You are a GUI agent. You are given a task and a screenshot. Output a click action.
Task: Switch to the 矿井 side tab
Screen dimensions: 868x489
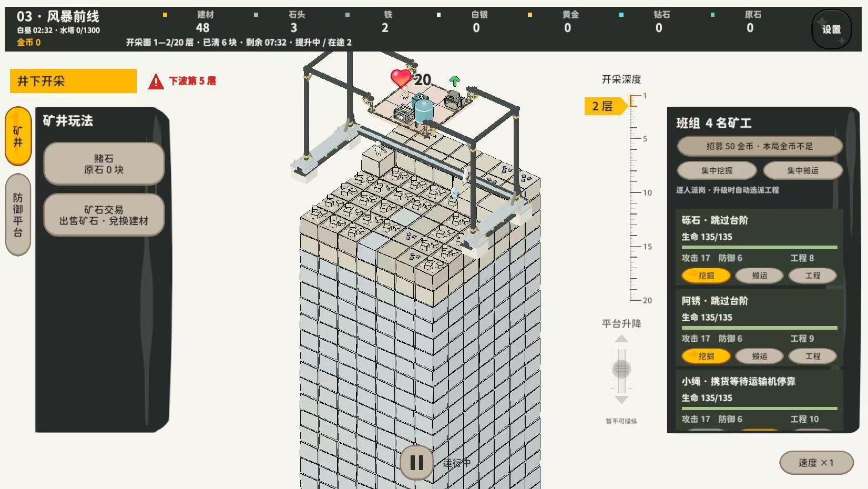tap(18, 136)
